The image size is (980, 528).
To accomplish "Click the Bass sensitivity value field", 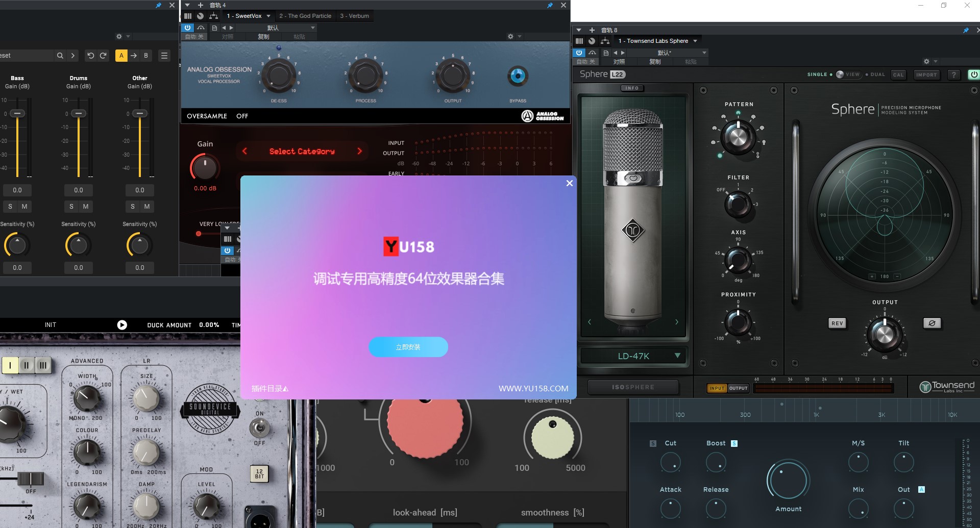I will [17, 268].
